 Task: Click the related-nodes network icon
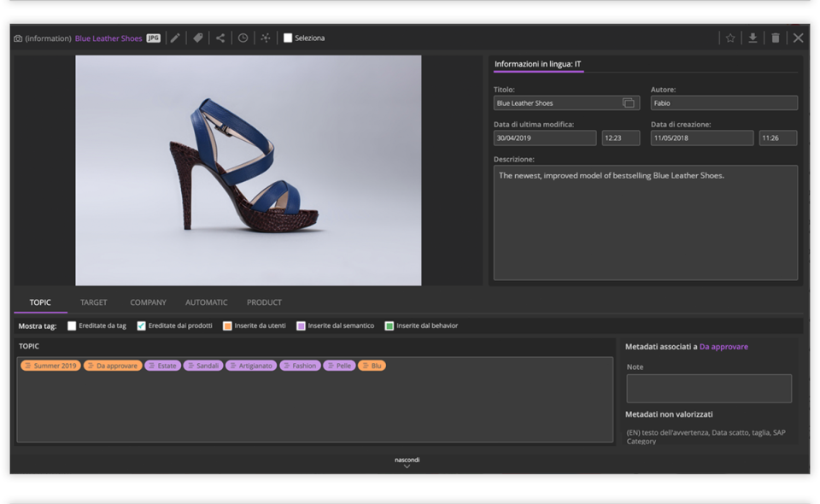click(x=266, y=38)
